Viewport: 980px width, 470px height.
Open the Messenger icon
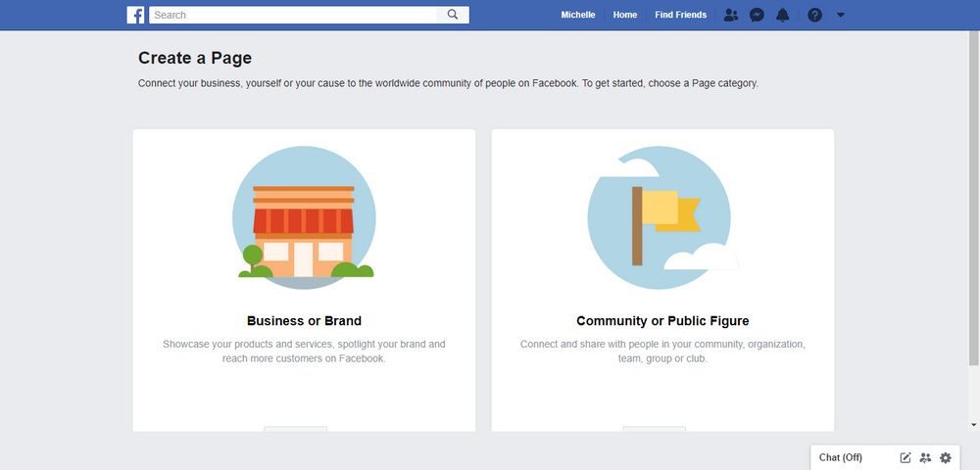click(x=757, y=15)
